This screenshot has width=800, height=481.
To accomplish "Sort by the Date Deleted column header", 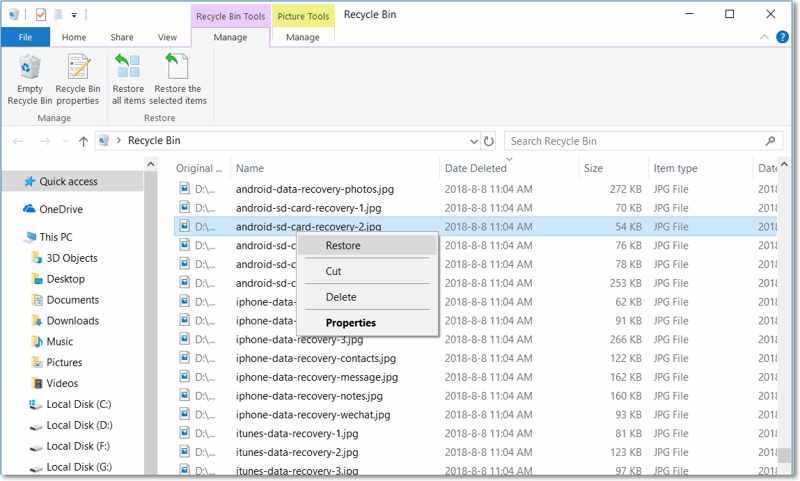I will (x=476, y=169).
